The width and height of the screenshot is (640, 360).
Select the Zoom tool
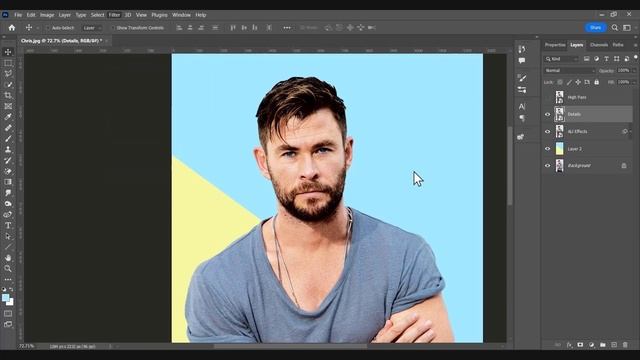point(8,269)
